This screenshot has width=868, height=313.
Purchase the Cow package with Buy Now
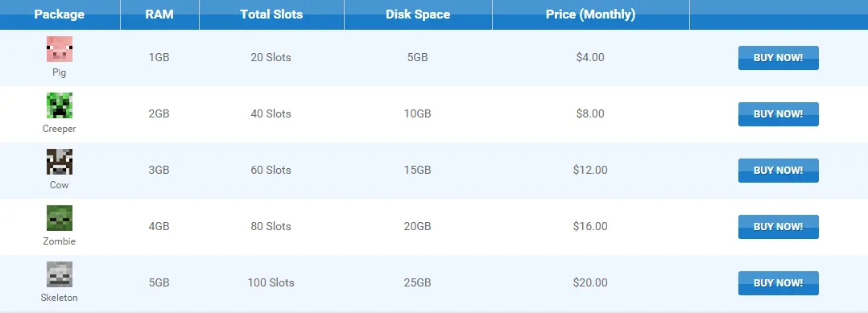pyautogui.click(x=779, y=171)
